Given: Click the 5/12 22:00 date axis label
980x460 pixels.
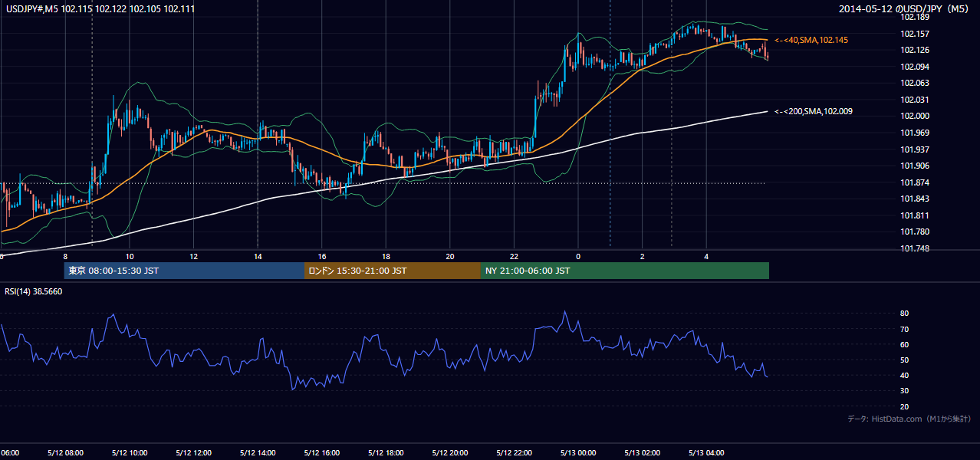Looking at the screenshot, I should (x=515, y=453).
